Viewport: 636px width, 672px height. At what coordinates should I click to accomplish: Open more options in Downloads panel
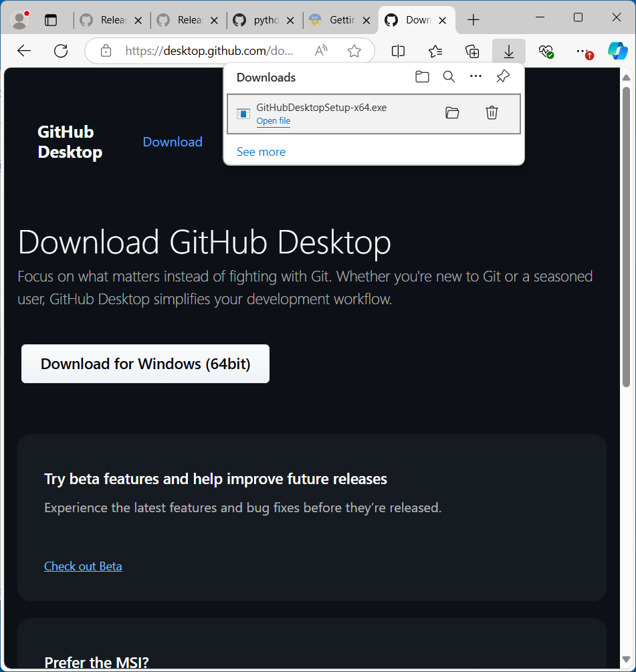[x=475, y=77]
